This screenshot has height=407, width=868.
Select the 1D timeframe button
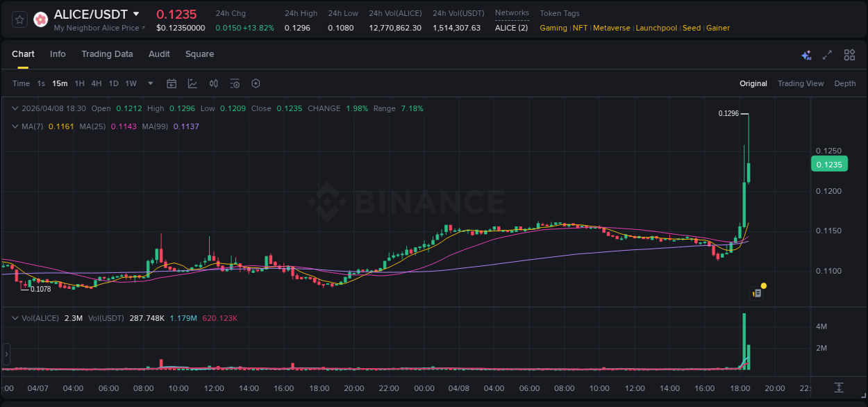112,83
